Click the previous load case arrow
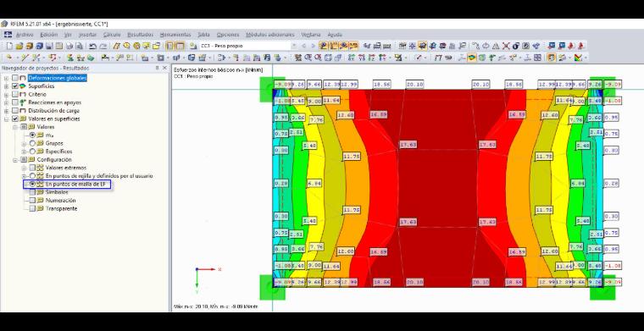Image resolution: width=644 pixels, height=331 pixels. click(x=304, y=46)
